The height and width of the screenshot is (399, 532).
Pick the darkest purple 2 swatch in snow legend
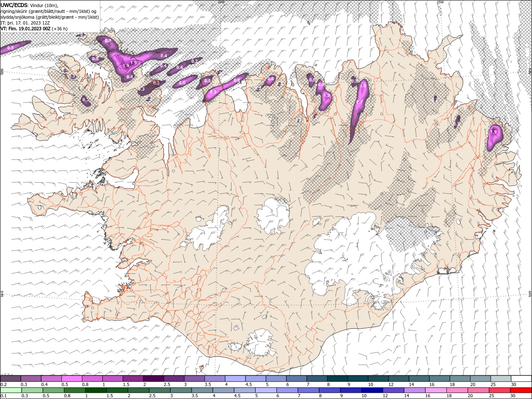(153, 379)
